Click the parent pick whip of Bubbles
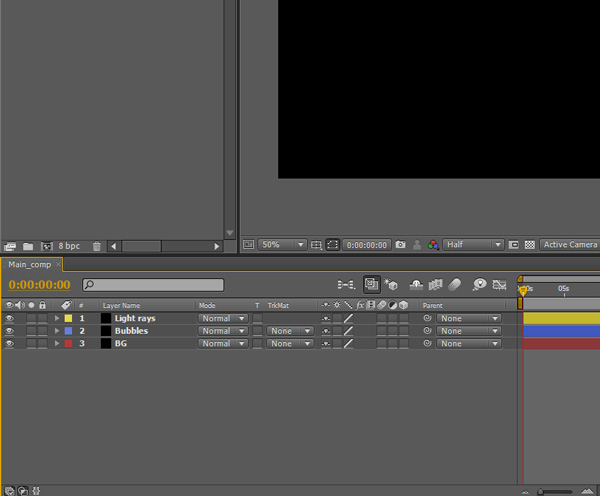Viewport: 600px width, 496px height. (427, 331)
